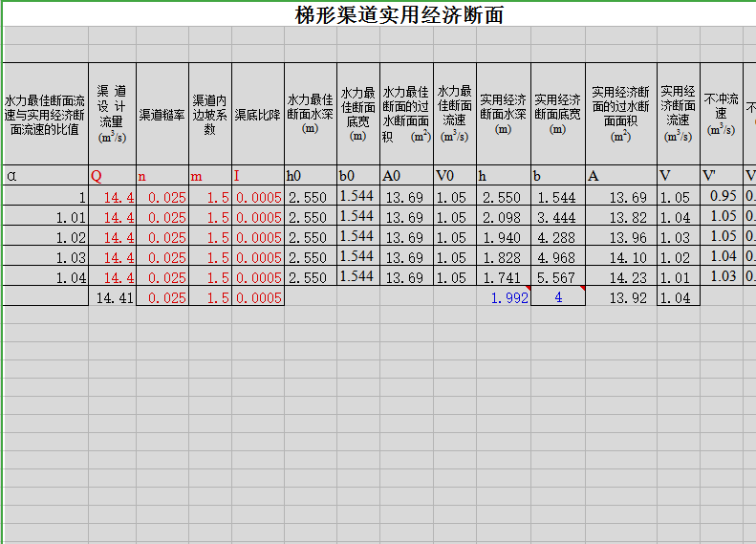Screen dimensions: 756x544
Task: Click the cell with bottom width 3.444
Action: (558, 218)
